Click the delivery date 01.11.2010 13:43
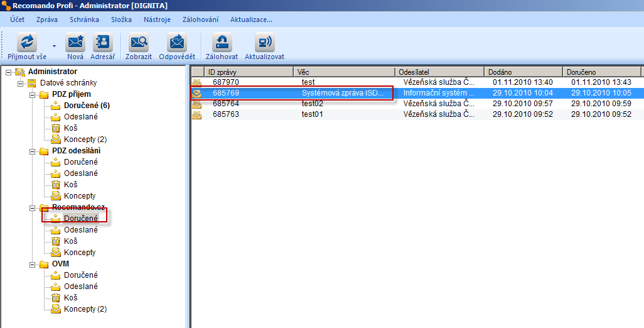Image resolution: width=644 pixels, height=328 pixels. (x=601, y=82)
